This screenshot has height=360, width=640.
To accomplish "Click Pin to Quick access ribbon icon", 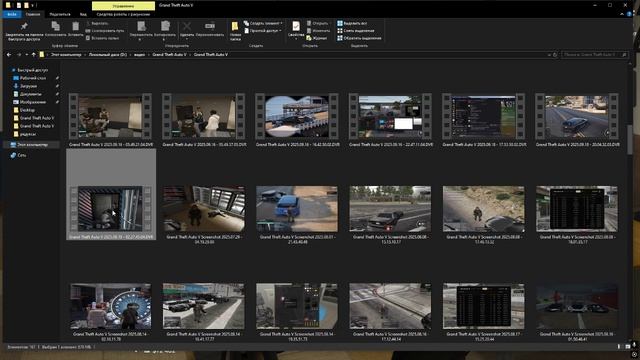I will [24, 27].
